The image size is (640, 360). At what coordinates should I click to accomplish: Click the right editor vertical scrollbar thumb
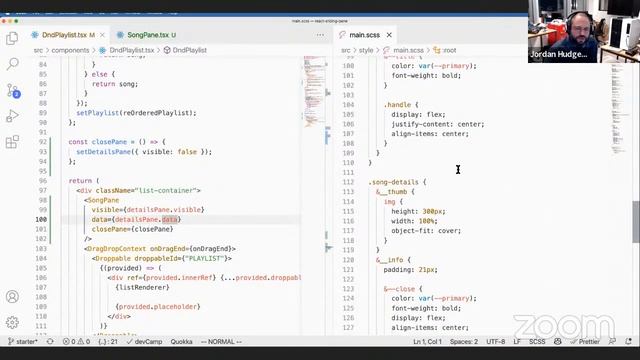636,222
